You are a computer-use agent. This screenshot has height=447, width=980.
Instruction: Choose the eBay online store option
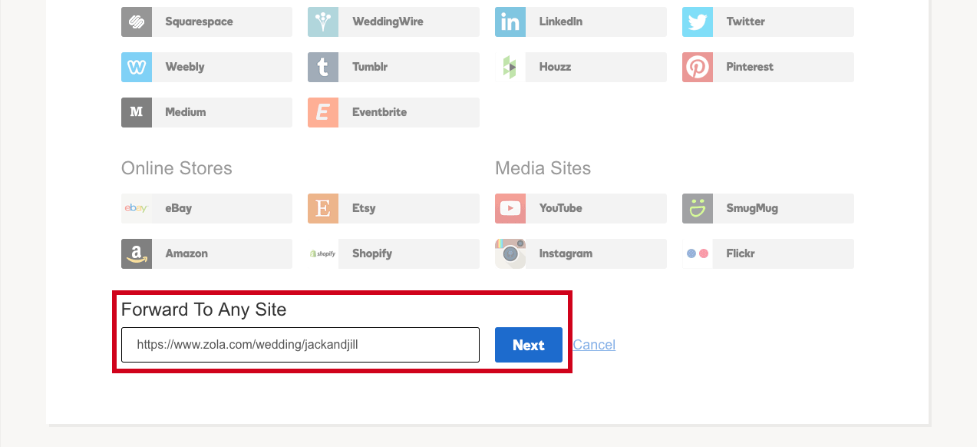(x=206, y=208)
